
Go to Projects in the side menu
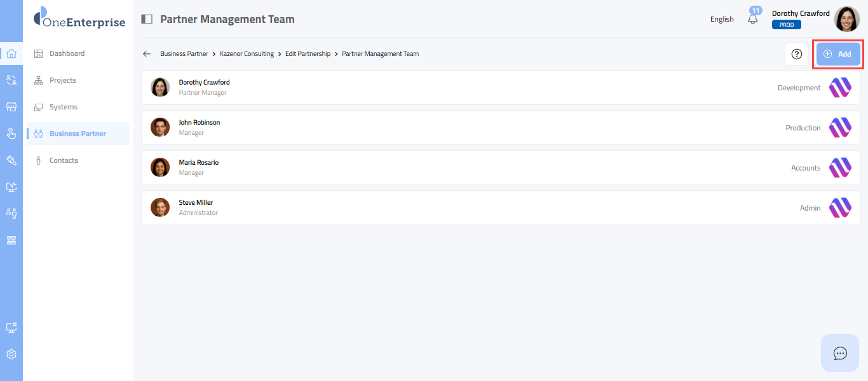62,80
